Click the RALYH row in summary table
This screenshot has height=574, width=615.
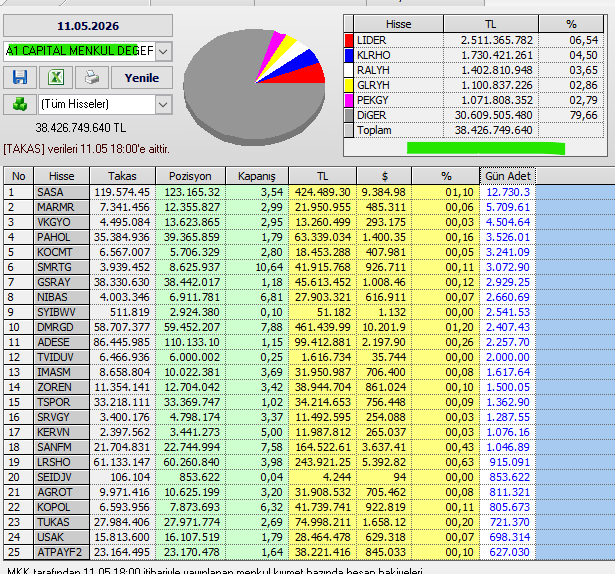pos(474,70)
